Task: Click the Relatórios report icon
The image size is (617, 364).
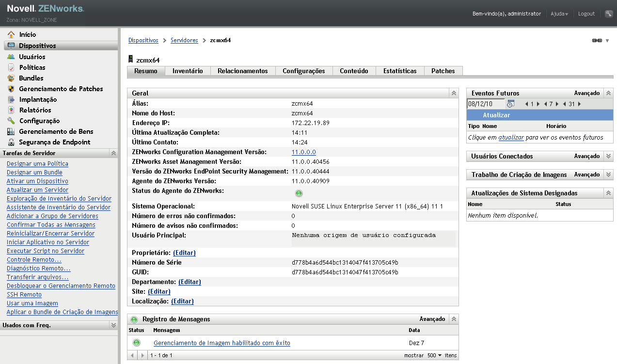Action: pos(11,110)
